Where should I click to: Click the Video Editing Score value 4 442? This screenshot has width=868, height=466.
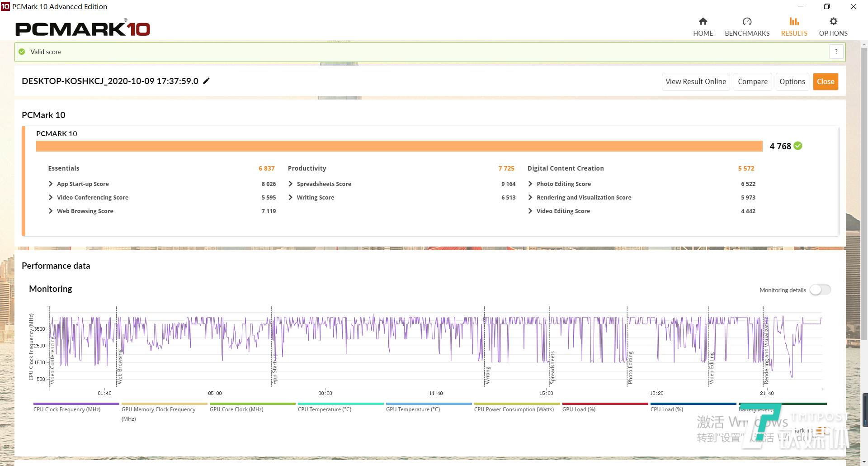(748, 211)
